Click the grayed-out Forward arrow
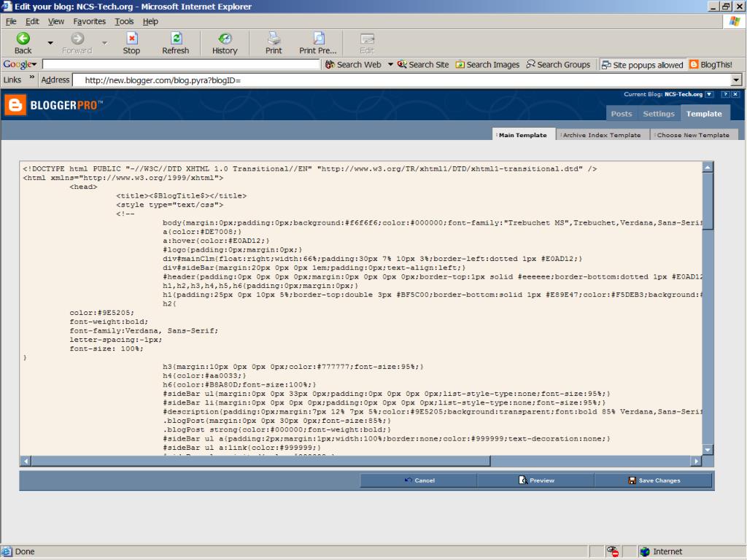 click(x=77, y=43)
